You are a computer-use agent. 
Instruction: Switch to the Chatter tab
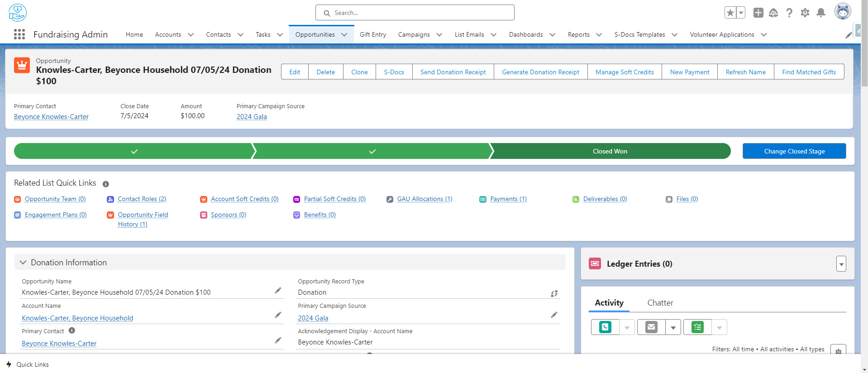660,303
